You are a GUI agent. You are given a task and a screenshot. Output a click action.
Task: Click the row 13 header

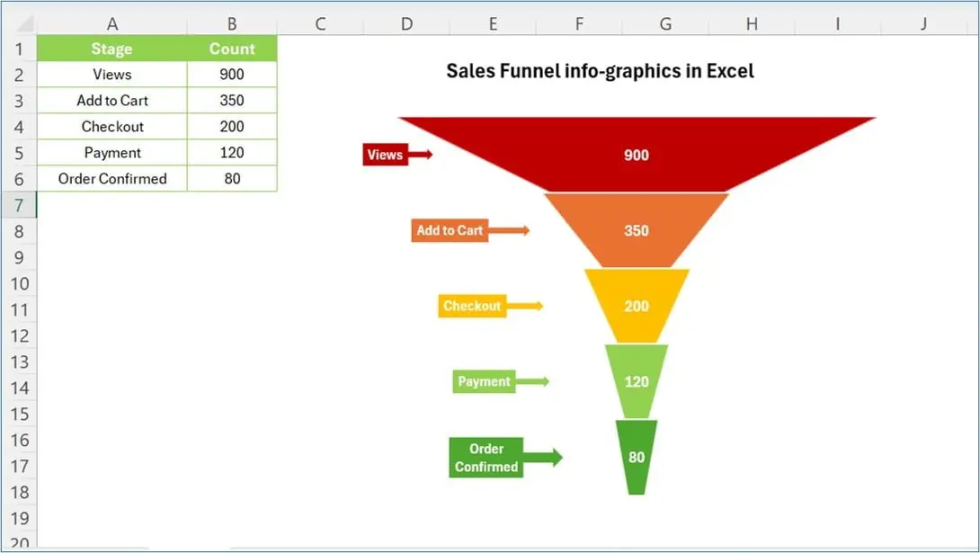19,361
